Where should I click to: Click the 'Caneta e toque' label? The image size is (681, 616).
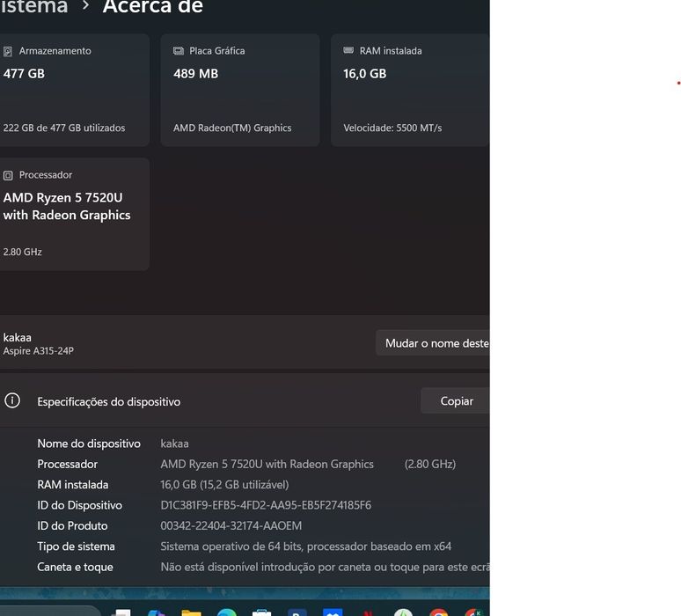click(x=75, y=567)
